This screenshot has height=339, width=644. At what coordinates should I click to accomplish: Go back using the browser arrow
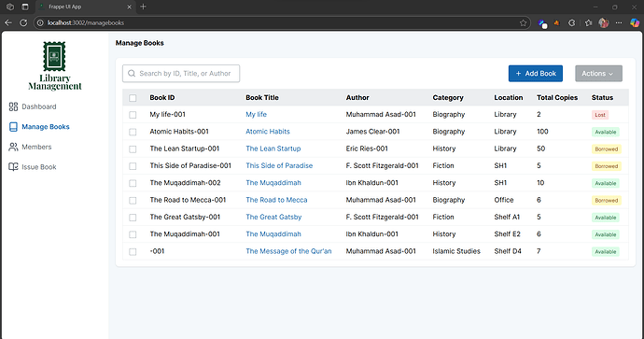pos(8,23)
